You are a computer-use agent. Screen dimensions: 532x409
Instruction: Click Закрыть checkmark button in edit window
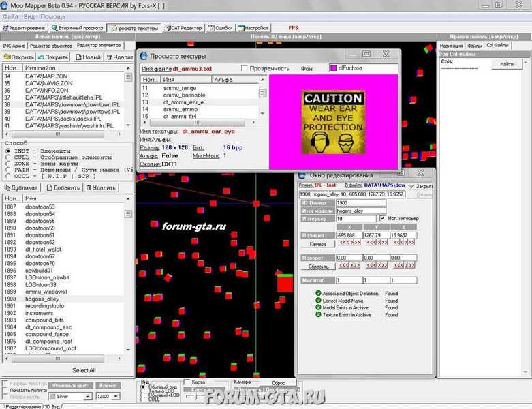(420, 186)
